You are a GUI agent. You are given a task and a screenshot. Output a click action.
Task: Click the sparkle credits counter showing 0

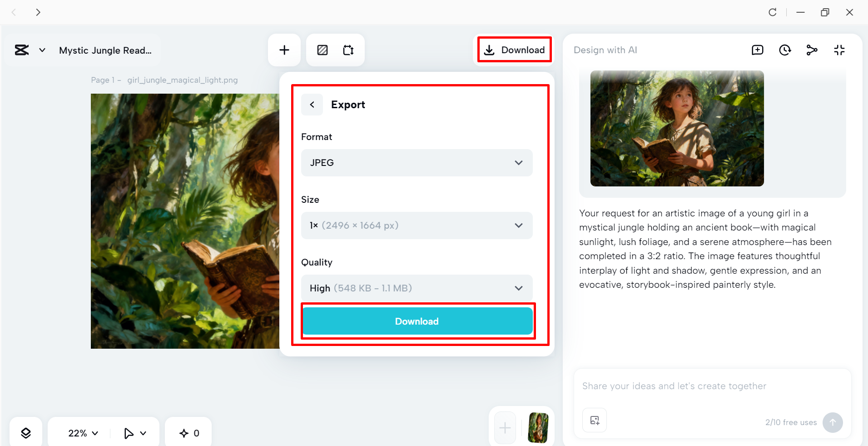pyautogui.click(x=189, y=433)
